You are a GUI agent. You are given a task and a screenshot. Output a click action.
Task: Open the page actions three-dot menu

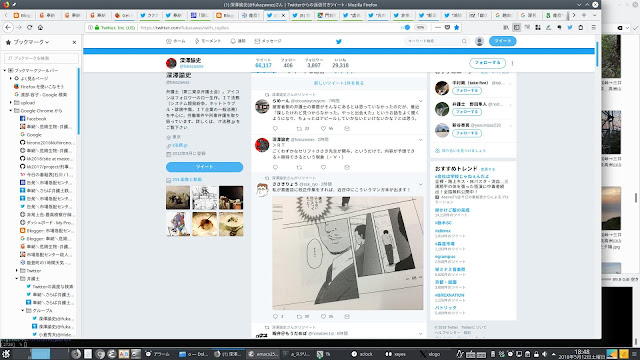(x=438, y=27)
